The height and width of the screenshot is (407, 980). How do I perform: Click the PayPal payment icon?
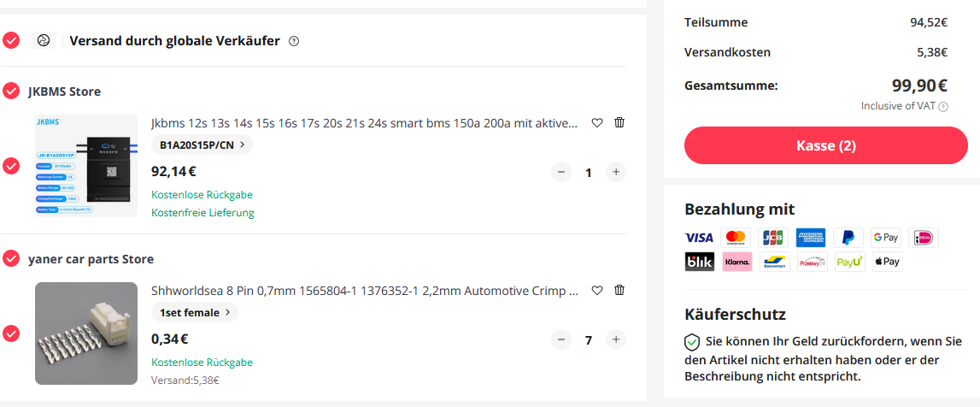pos(848,238)
